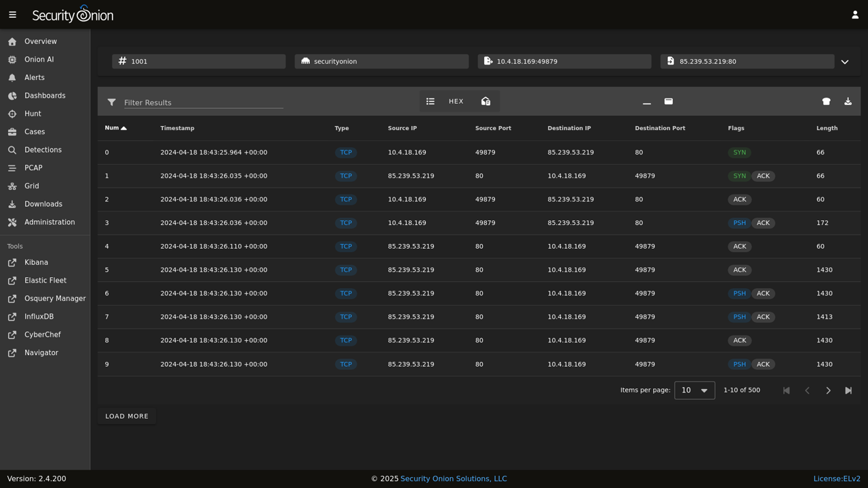Switch to packet list view toggle

[431, 101]
